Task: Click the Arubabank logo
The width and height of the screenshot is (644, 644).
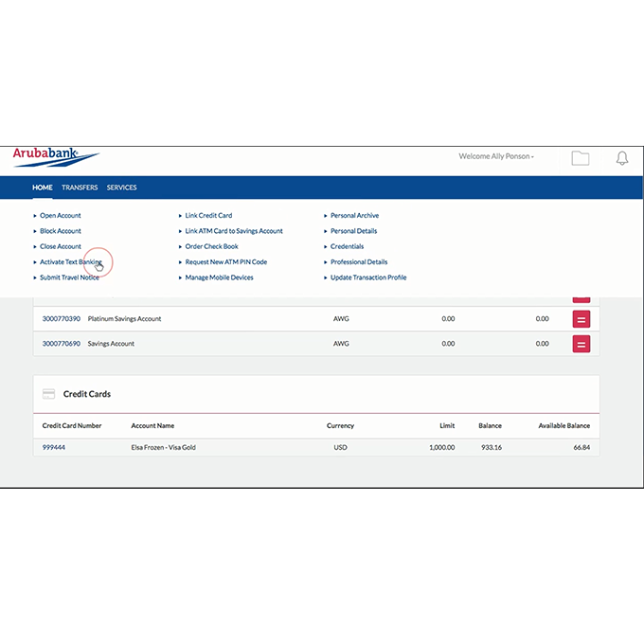Action: coord(55,156)
